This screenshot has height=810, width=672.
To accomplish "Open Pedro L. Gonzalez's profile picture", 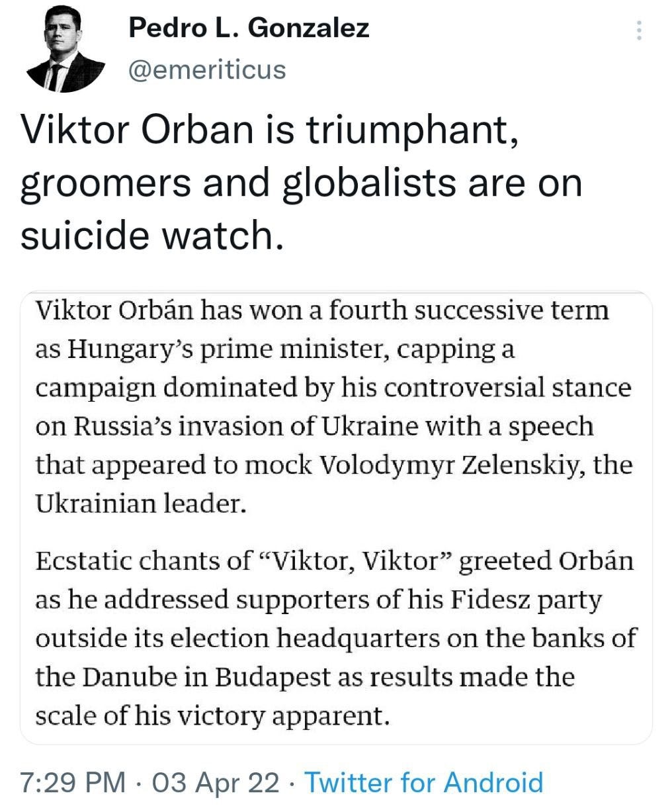I will 65,50.
